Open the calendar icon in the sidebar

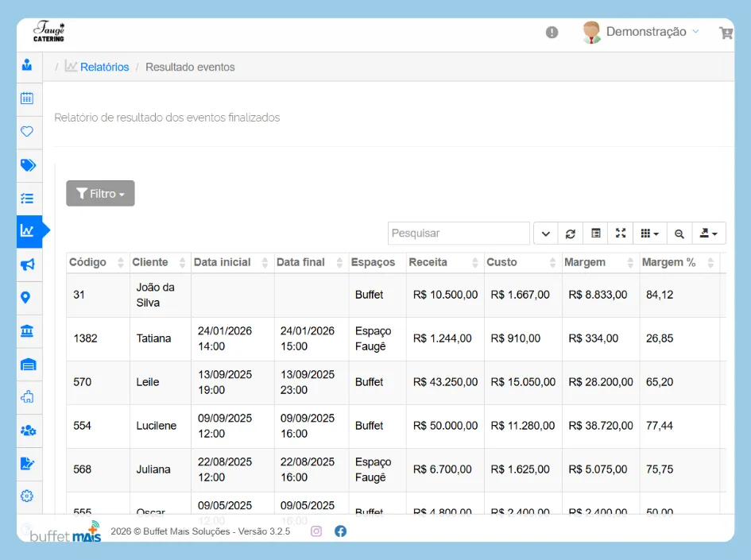(x=27, y=98)
